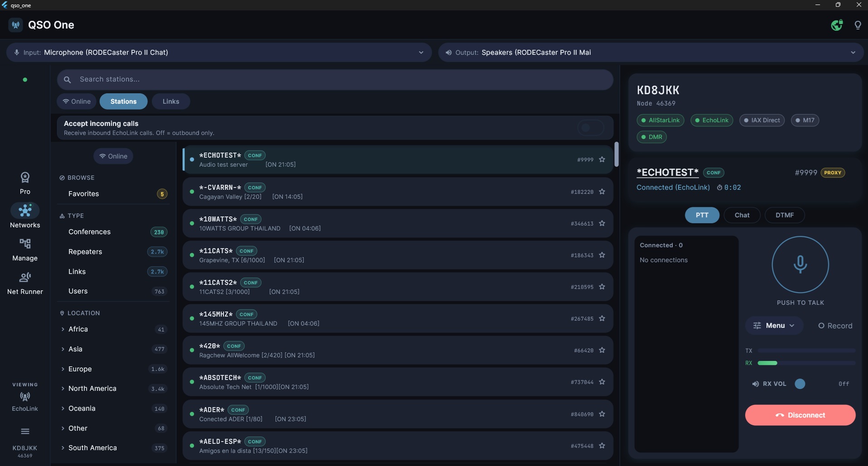Open the Pro section in sidebar
Viewport: 868px width, 466px height.
[25, 183]
